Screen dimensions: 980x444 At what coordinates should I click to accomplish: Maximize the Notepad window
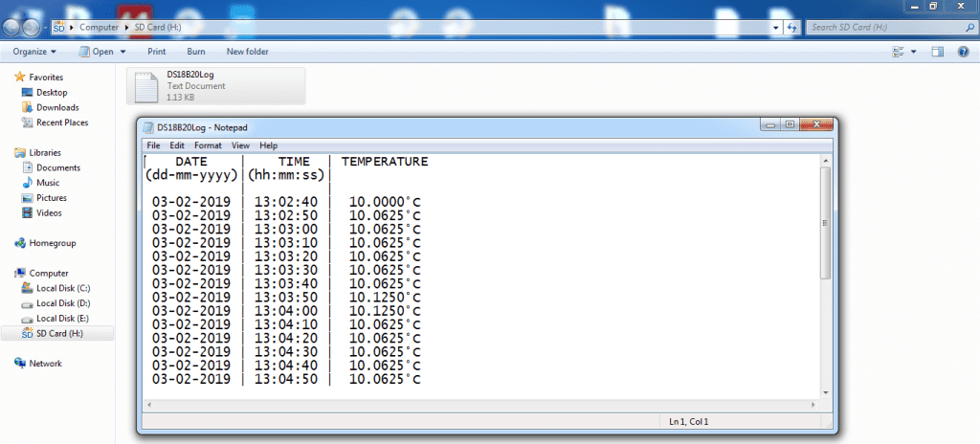tap(790, 124)
